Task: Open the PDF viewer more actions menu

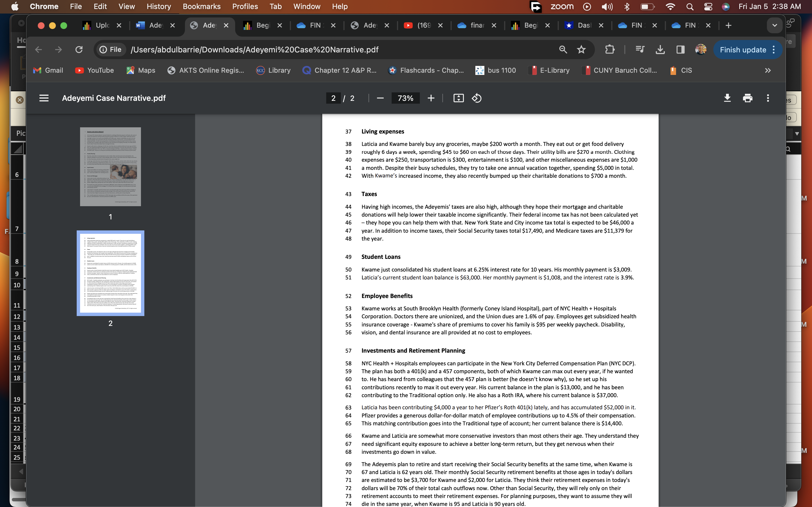Action: pos(768,98)
